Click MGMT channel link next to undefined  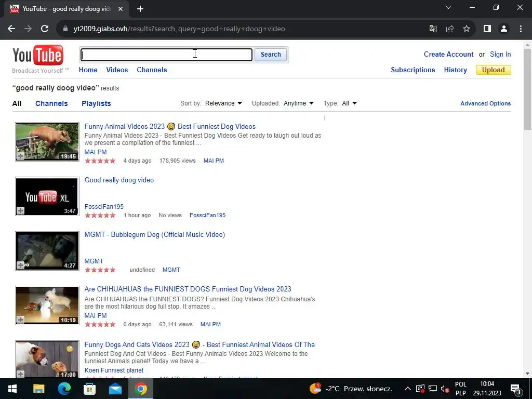pos(171,270)
